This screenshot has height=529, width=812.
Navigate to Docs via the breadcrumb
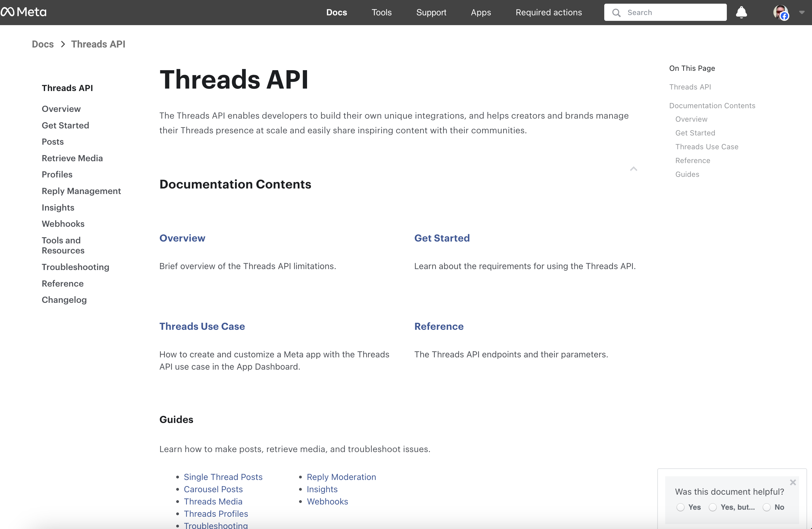click(43, 44)
